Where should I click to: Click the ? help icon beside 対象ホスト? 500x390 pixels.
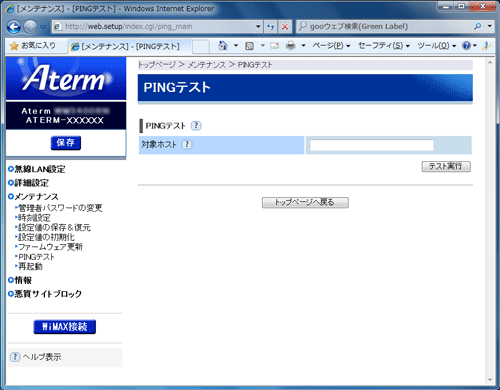[x=187, y=144]
